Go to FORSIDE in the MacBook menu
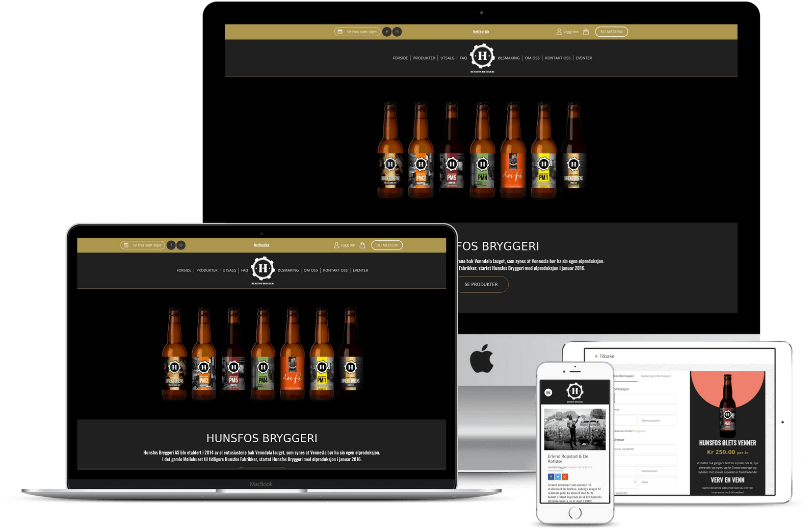Image resolution: width=812 pixels, height=529 pixels. tap(184, 270)
